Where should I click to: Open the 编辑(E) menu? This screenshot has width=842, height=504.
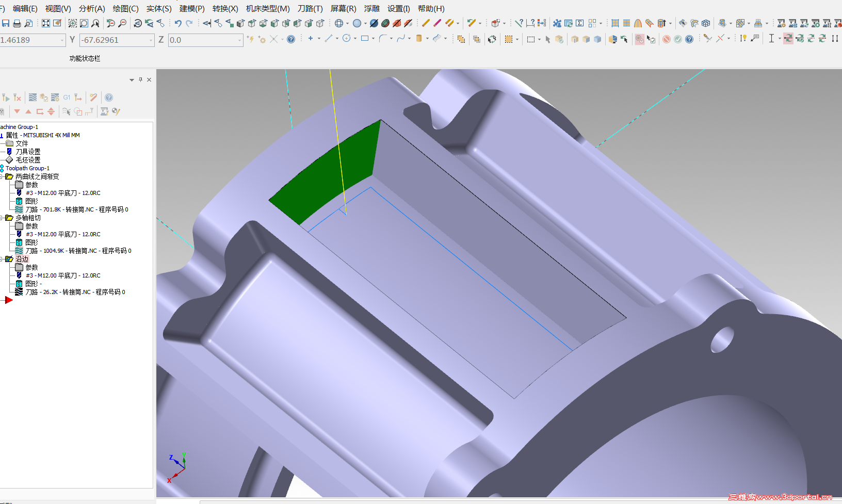[25, 8]
